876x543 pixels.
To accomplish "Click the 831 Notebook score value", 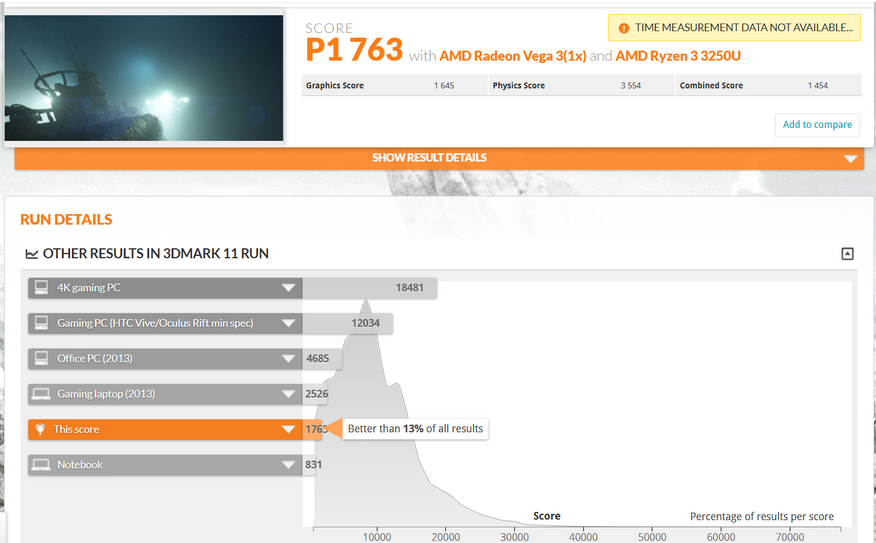I will click(313, 465).
